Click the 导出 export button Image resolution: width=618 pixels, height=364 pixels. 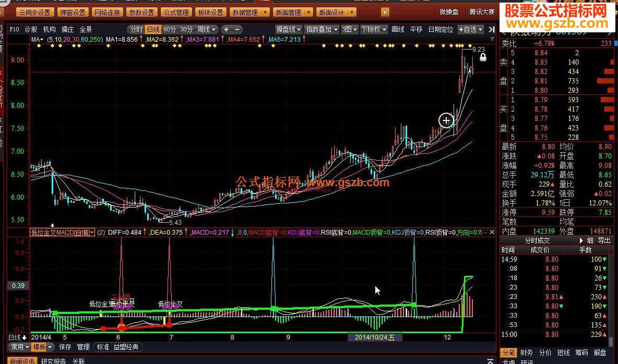point(604,241)
